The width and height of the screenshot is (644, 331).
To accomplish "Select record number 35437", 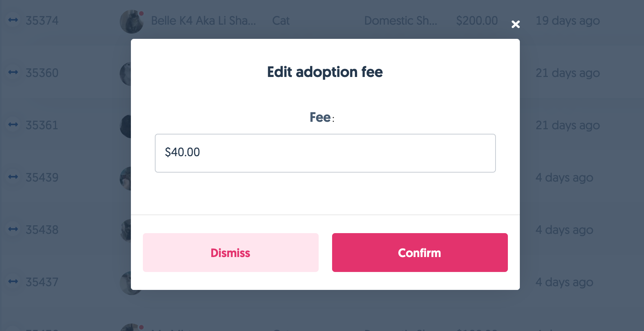I will tap(42, 282).
